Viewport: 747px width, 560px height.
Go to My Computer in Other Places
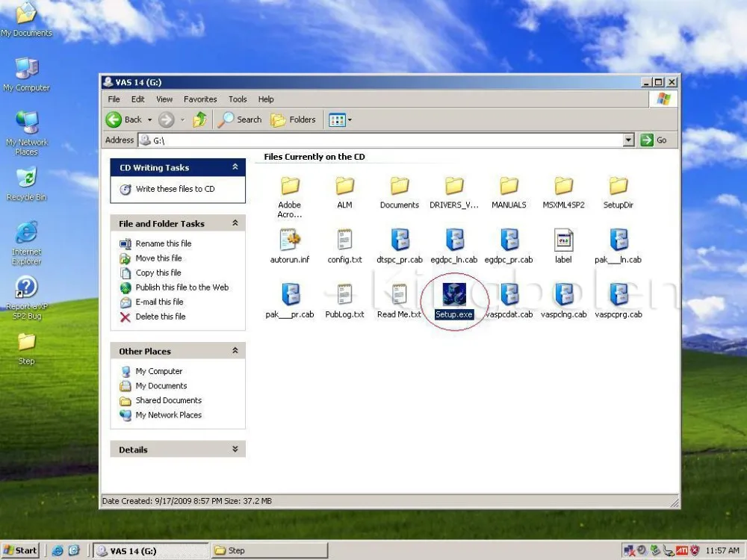coord(158,371)
